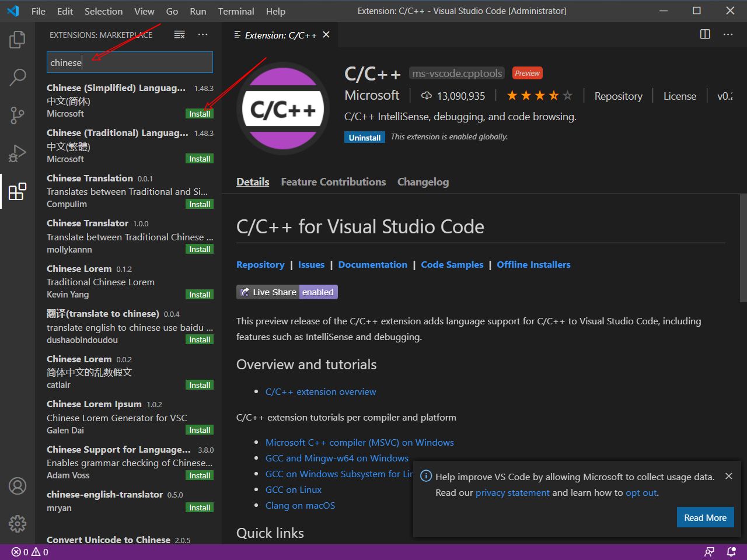Click the Live Share enabled badge
This screenshot has height=560, width=747.
(287, 292)
